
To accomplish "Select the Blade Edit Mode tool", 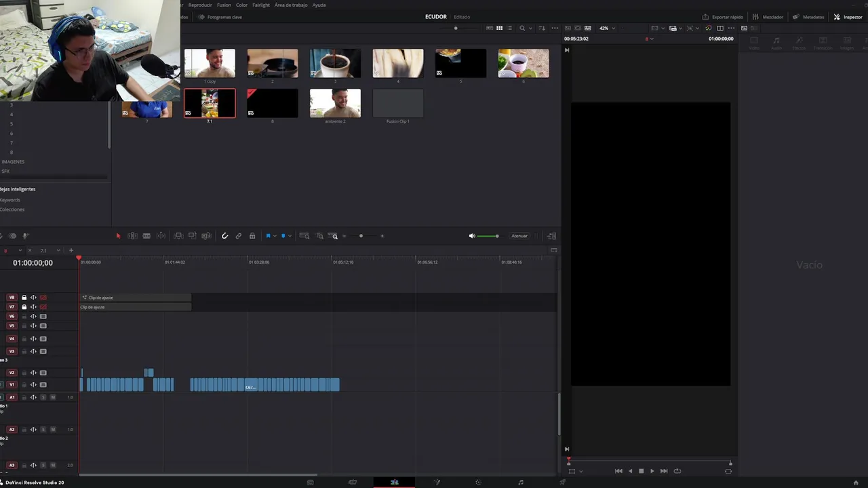I will coord(146,236).
